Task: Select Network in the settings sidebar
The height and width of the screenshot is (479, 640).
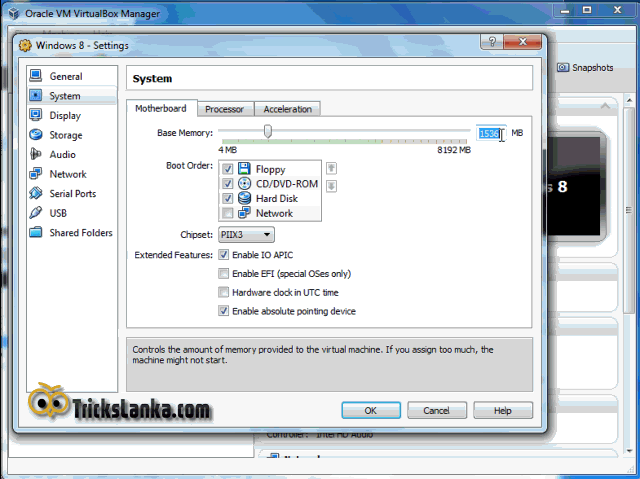Action: coord(72,174)
